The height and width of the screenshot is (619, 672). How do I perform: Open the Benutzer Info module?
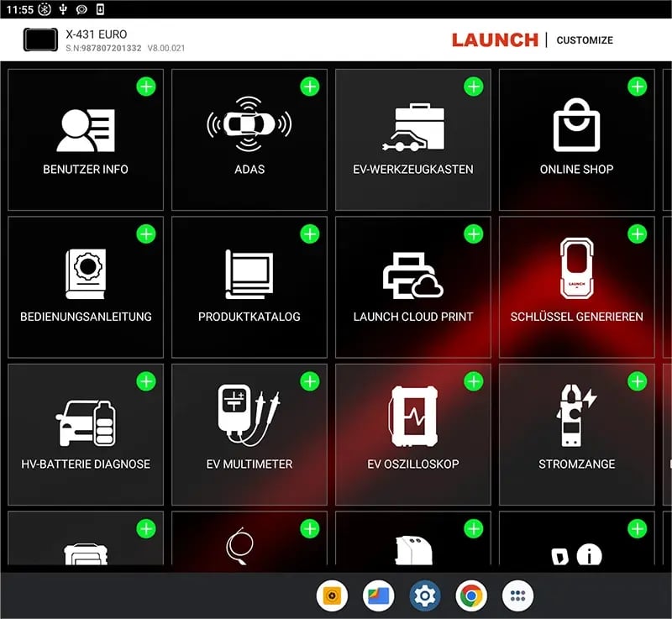84,139
